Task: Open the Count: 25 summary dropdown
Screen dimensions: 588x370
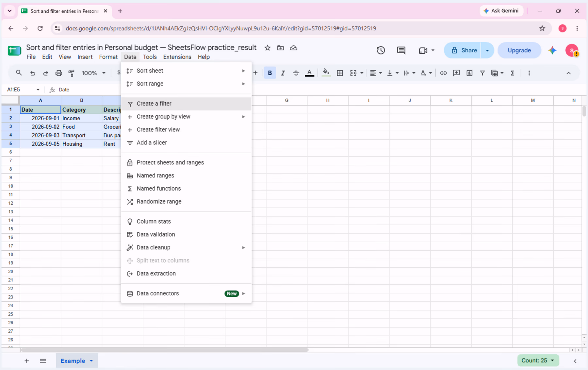Action: 538,360
